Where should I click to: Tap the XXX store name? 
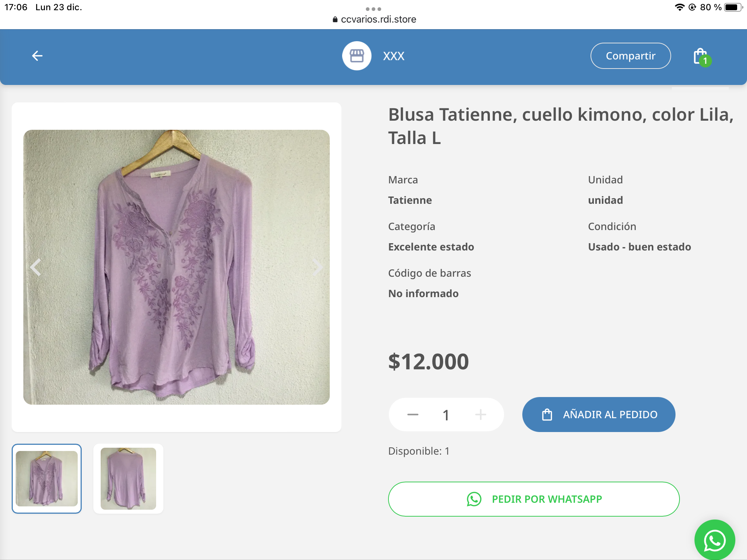394,56
